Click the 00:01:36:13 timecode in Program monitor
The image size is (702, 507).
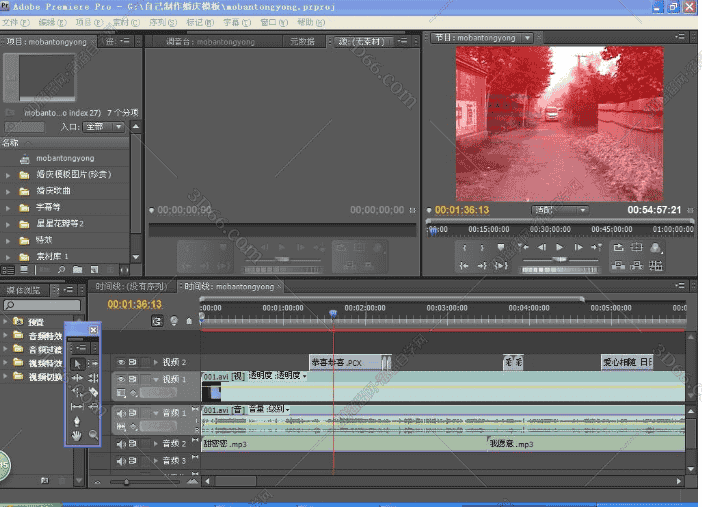(460, 210)
